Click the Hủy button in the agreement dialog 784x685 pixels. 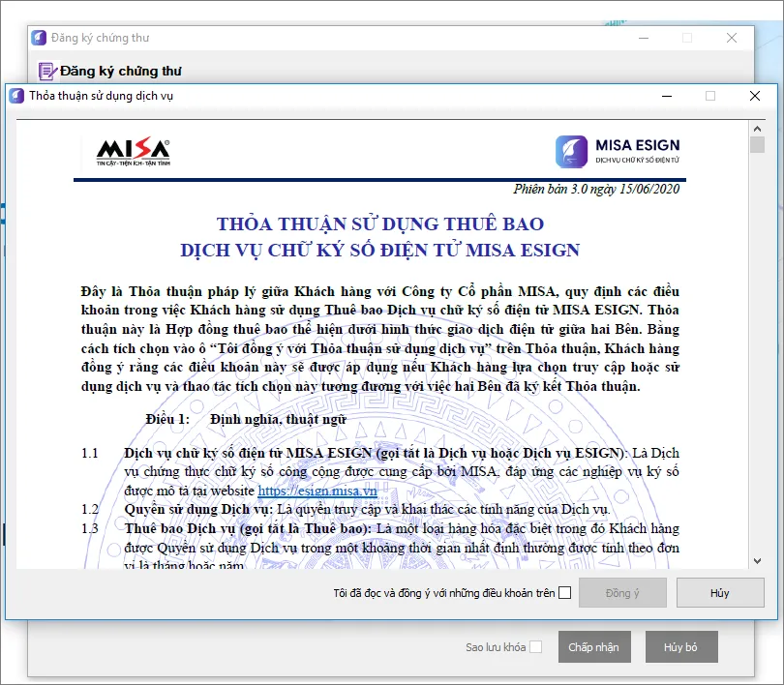click(720, 592)
